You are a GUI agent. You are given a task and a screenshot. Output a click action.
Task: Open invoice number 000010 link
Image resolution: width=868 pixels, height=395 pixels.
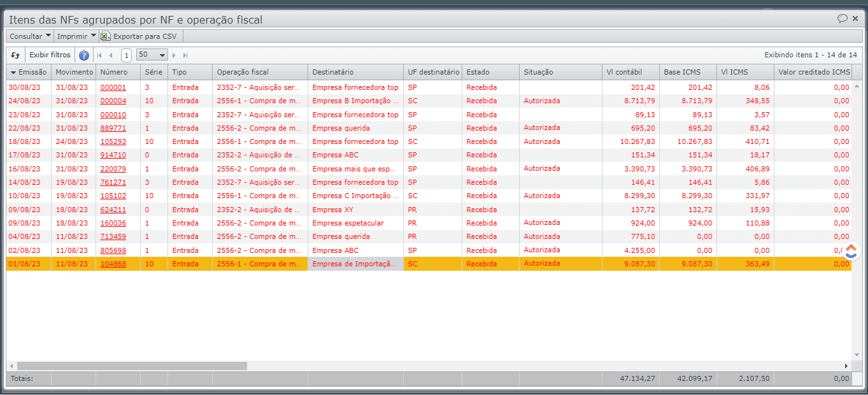(x=113, y=115)
